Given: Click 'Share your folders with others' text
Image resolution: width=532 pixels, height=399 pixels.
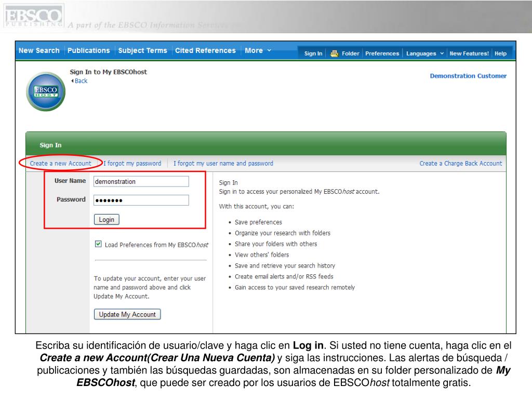Looking at the screenshot, I should point(276,244).
